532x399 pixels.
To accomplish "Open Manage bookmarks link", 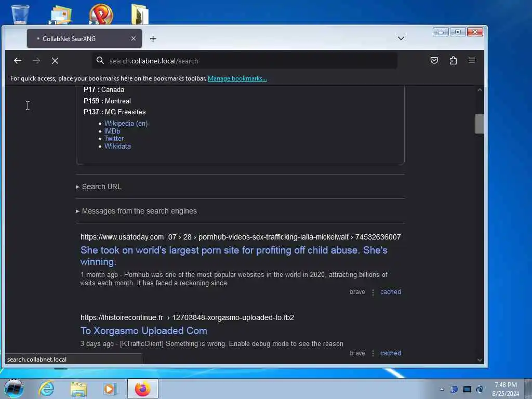I will (x=237, y=78).
